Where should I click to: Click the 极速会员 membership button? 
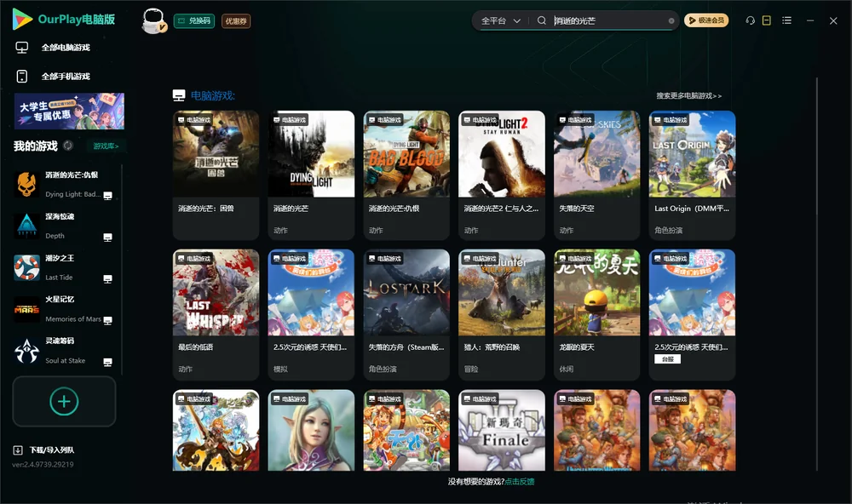click(x=705, y=20)
